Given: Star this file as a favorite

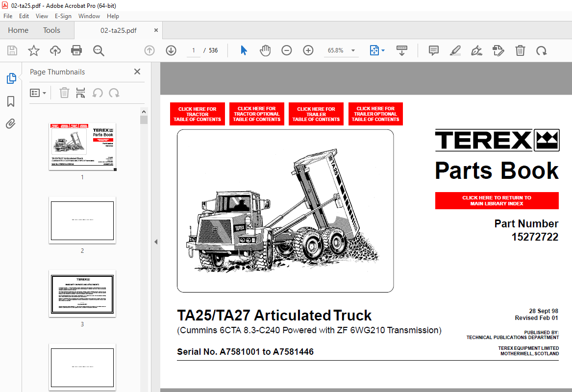Looking at the screenshot, I should [x=33, y=50].
